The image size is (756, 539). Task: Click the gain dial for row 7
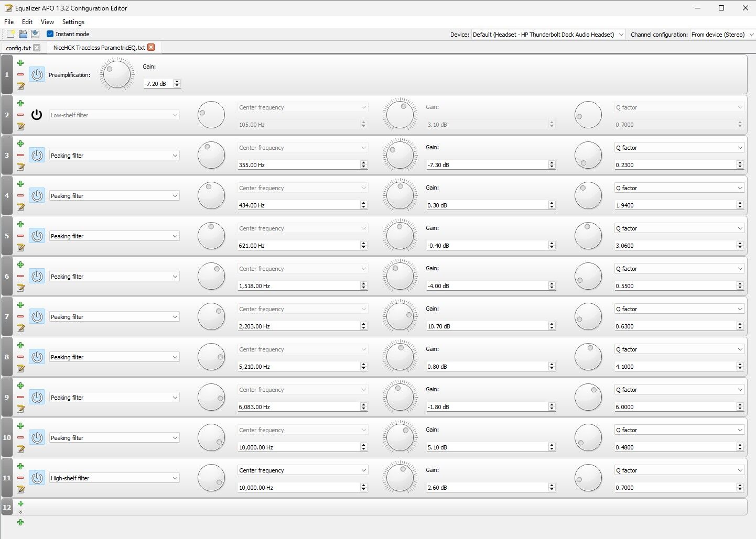[x=400, y=316]
